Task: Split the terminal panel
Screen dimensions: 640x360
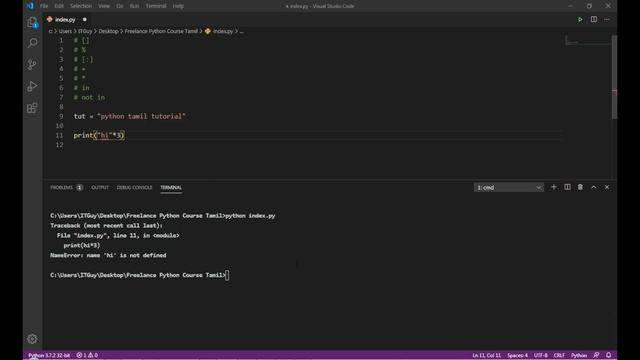Action: 567,187
